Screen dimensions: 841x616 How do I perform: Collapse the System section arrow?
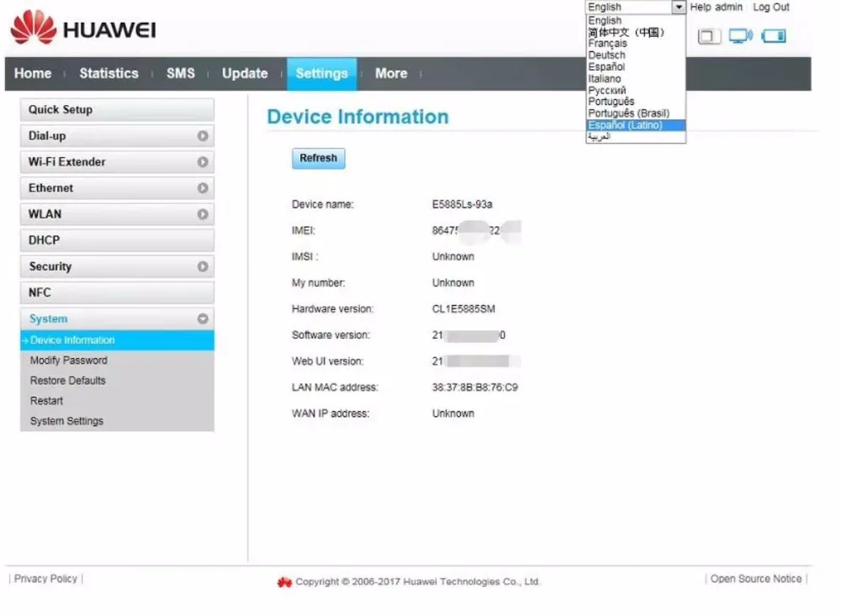[202, 319]
